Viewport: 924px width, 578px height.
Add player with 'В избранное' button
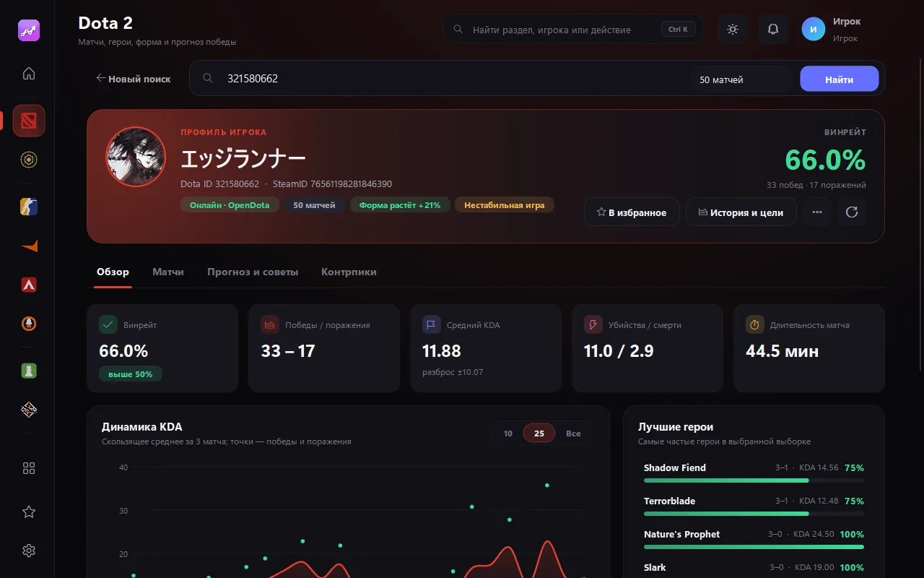tap(632, 212)
